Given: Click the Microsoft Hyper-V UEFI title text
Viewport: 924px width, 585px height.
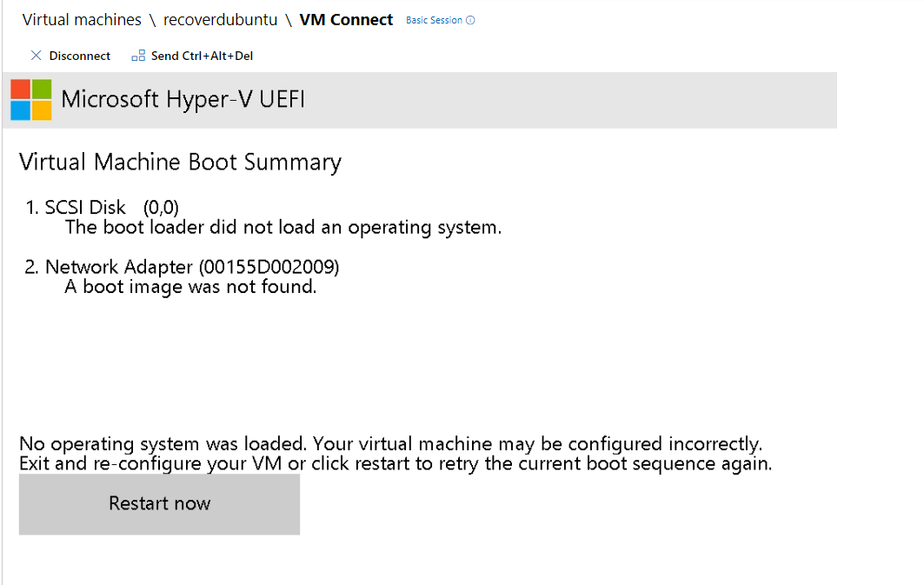Looking at the screenshot, I should coord(185,99).
